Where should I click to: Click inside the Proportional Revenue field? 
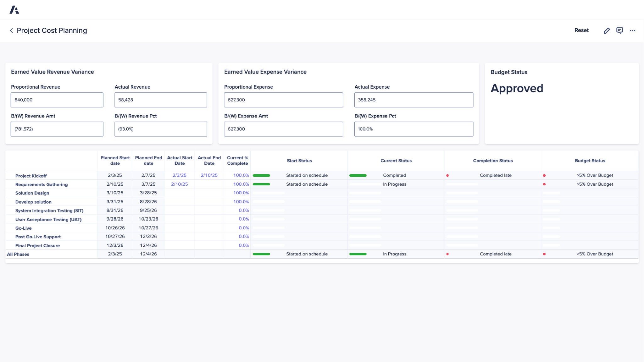(x=57, y=100)
